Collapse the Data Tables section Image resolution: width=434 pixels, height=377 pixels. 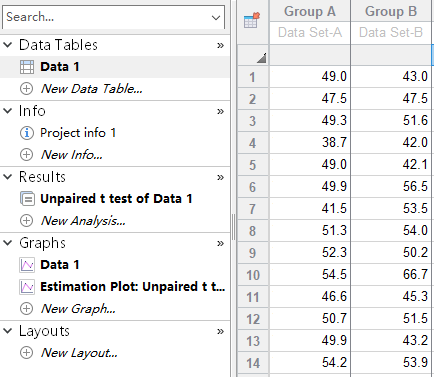coord(8,45)
